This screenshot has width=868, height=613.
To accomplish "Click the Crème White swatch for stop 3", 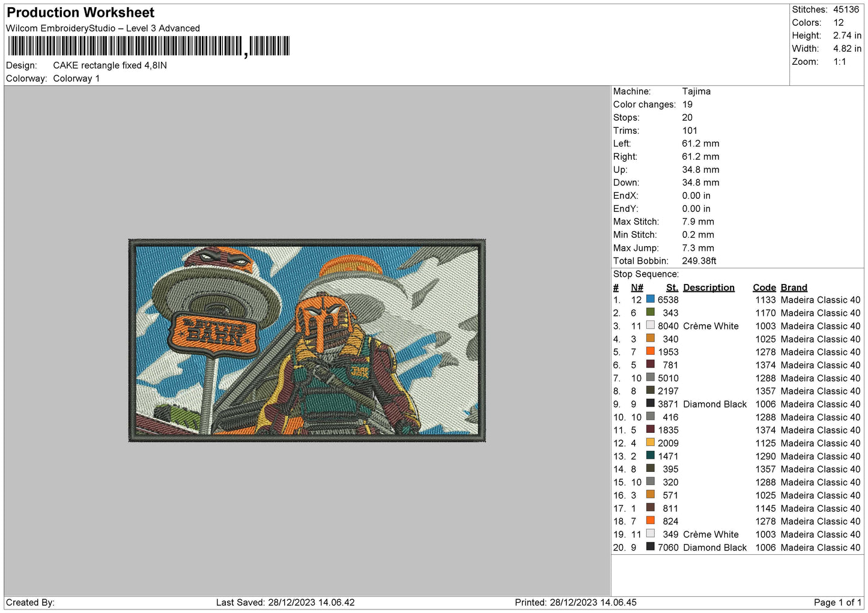I will [x=650, y=325].
